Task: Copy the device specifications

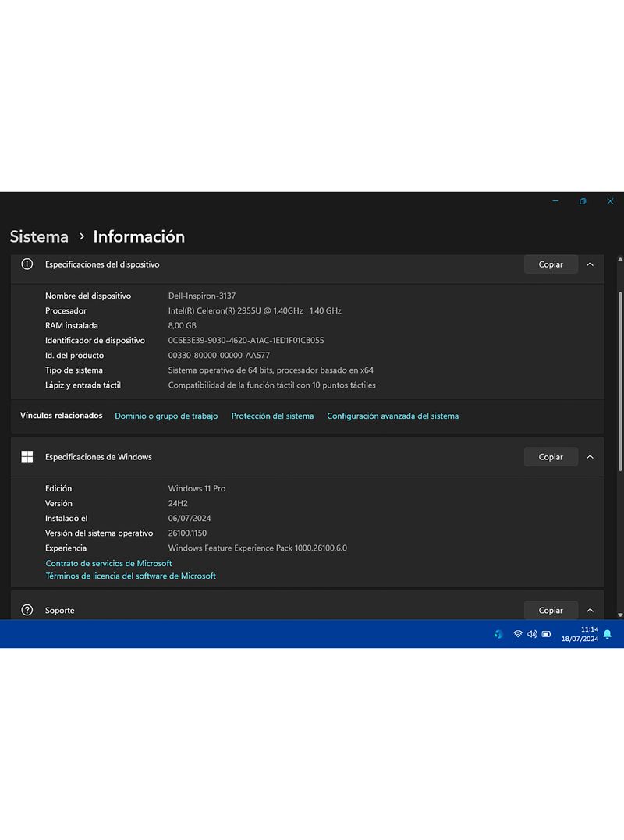Action: 551,264
